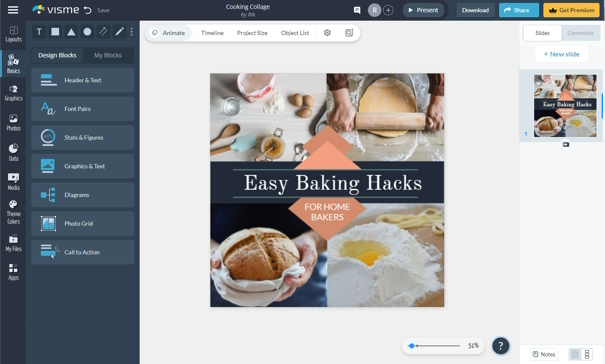
Task: Open the My Files panel
Action: (14, 244)
